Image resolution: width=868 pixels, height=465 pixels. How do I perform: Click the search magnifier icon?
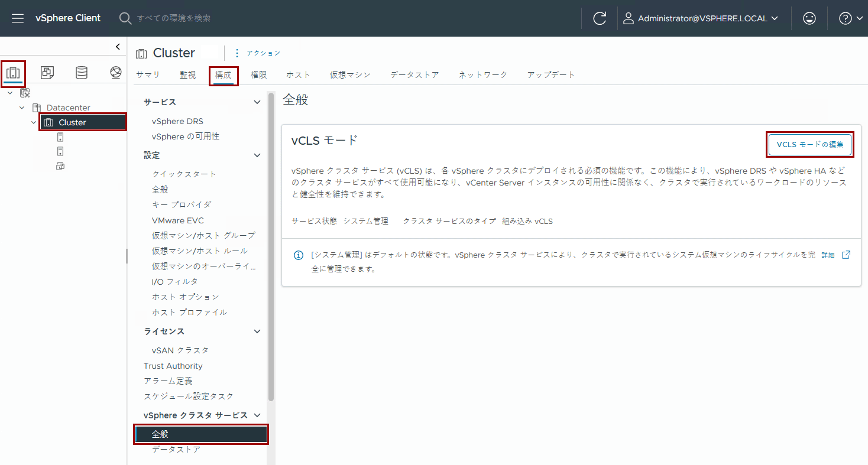click(125, 18)
